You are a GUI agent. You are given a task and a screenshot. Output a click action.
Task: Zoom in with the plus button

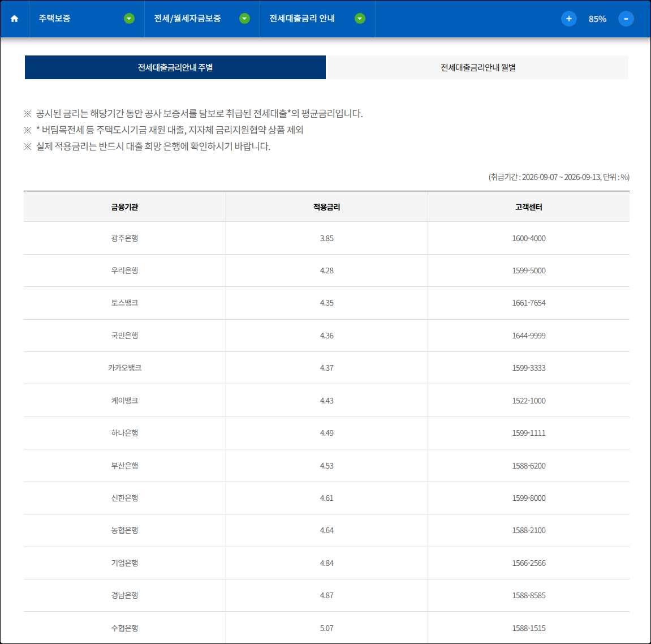(569, 19)
